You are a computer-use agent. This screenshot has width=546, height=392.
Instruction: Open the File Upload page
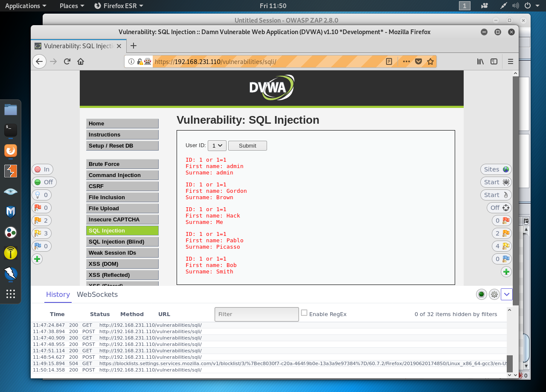[x=122, y=208]
